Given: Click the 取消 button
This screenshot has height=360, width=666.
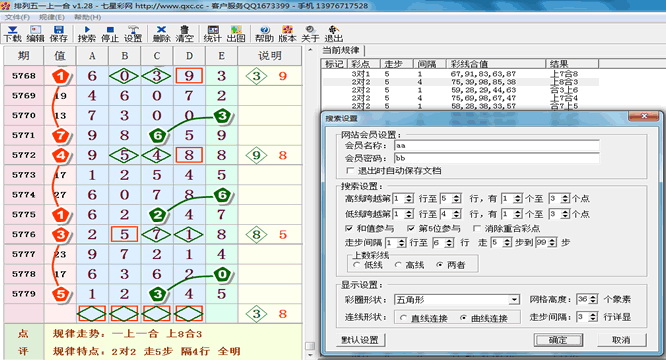Looking at the screenshot, I should (x=622, y=340).
